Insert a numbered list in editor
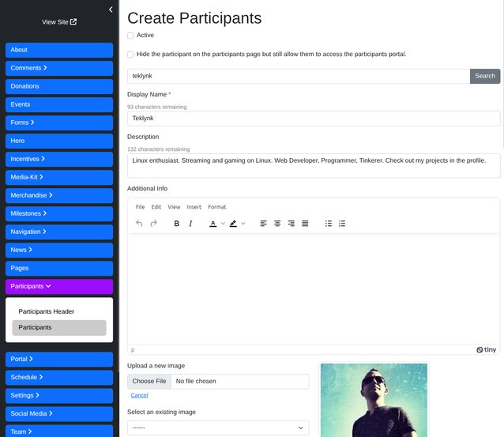The height and width of the screenshot is (437, 504). coord(342,224)
